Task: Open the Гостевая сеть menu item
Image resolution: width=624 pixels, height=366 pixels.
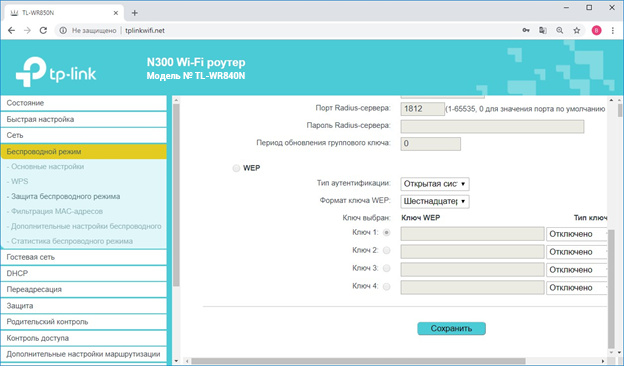Action: 84,257
